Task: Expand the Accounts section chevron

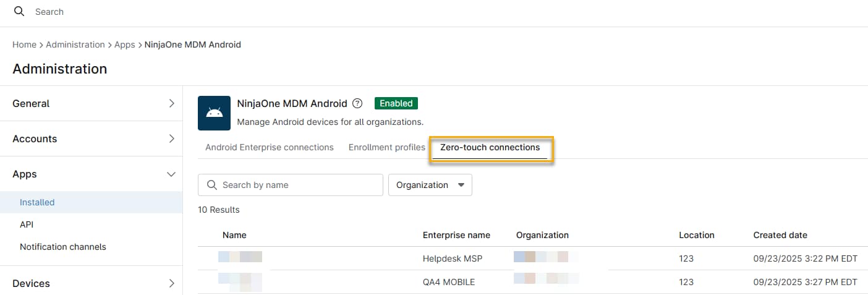Action: [172, 139]
